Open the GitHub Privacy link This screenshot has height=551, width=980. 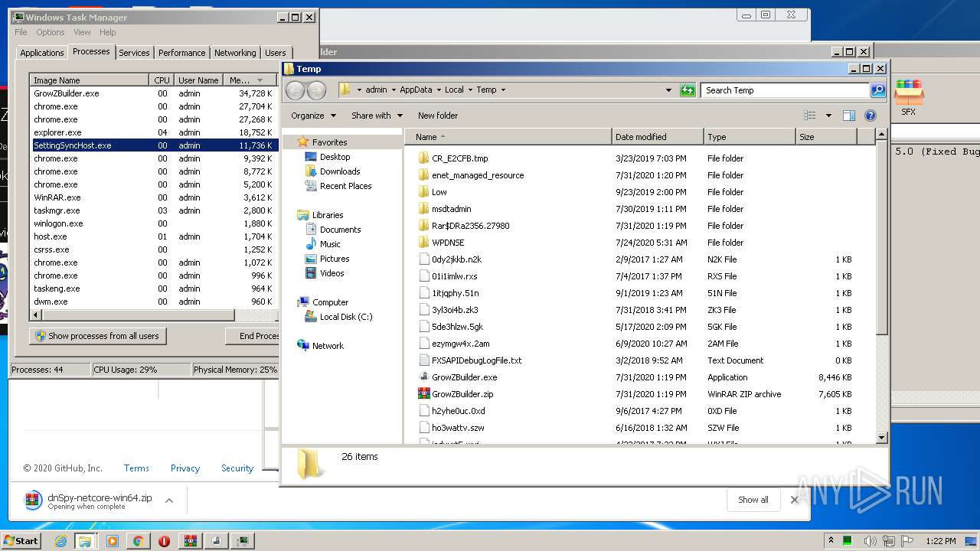coord(185,468)
